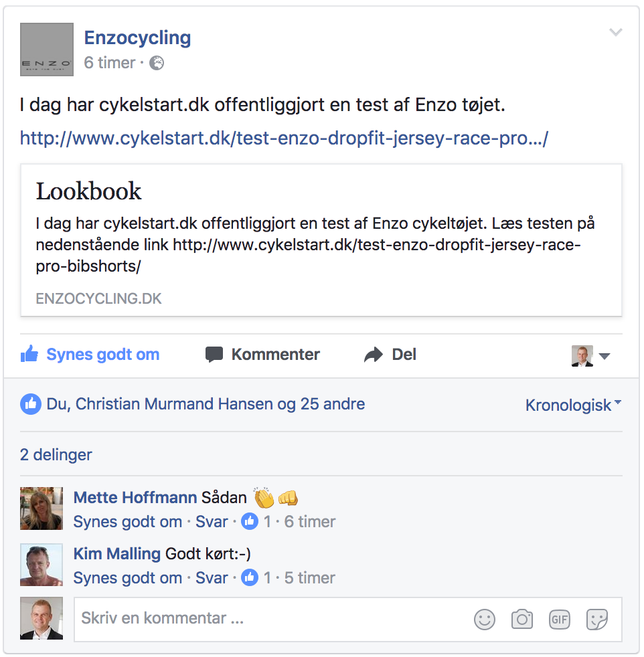
Task: Open the GIF picker icon
Action: point(559,620)
